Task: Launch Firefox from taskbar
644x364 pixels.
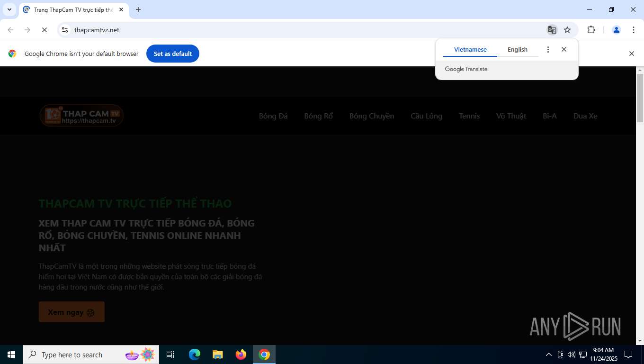Action: (x=241, y=355)
